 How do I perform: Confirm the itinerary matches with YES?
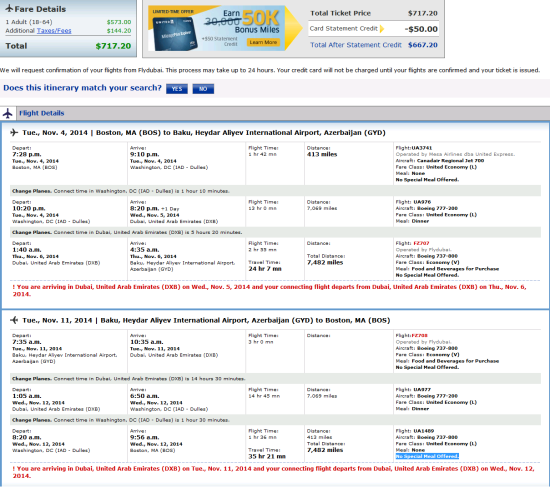pos(177,89)
